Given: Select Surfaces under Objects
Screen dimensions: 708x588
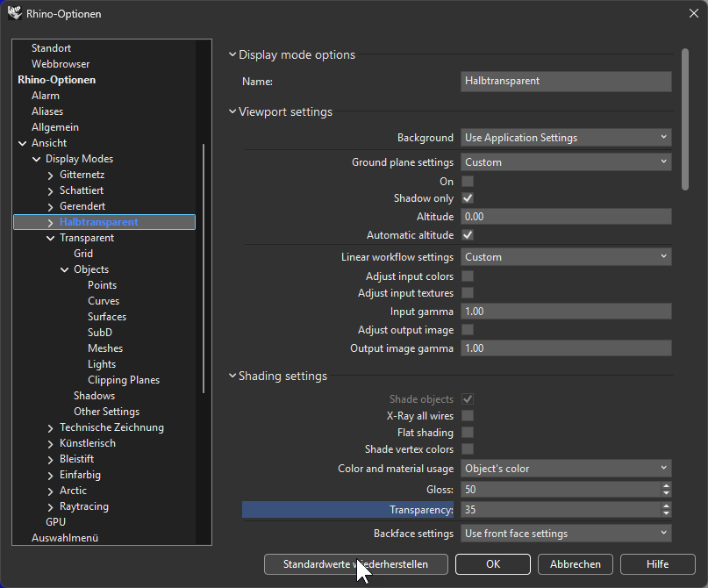Looking at the screenshot, I should pos(107,317).
